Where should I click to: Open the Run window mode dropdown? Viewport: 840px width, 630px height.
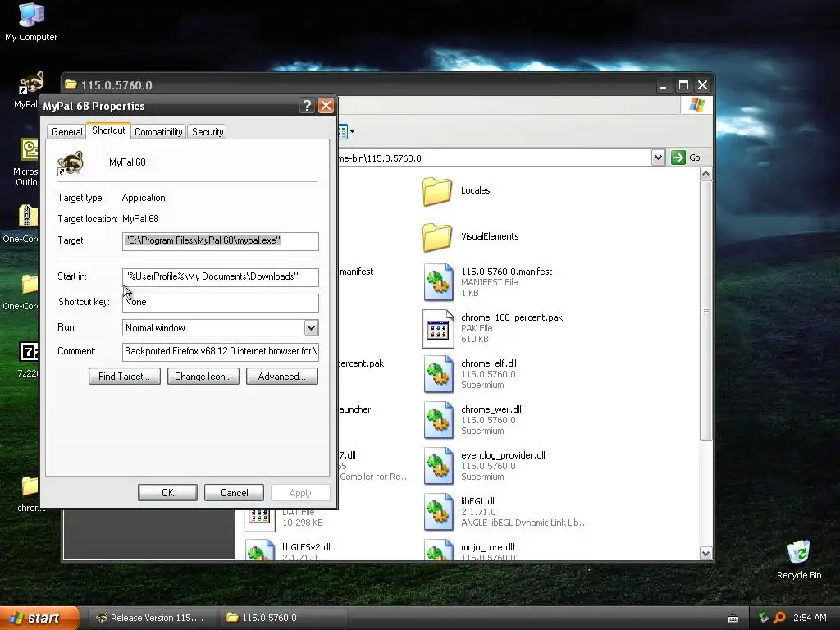(x=311, y=328)
